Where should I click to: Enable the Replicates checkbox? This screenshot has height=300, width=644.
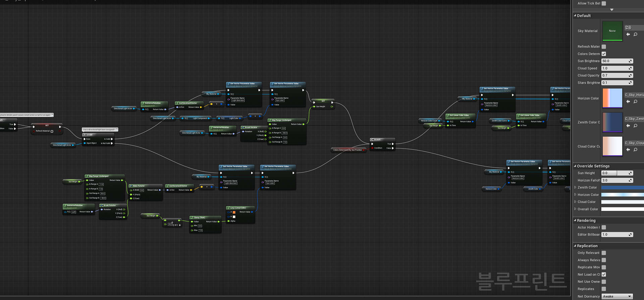pos(604,289)
